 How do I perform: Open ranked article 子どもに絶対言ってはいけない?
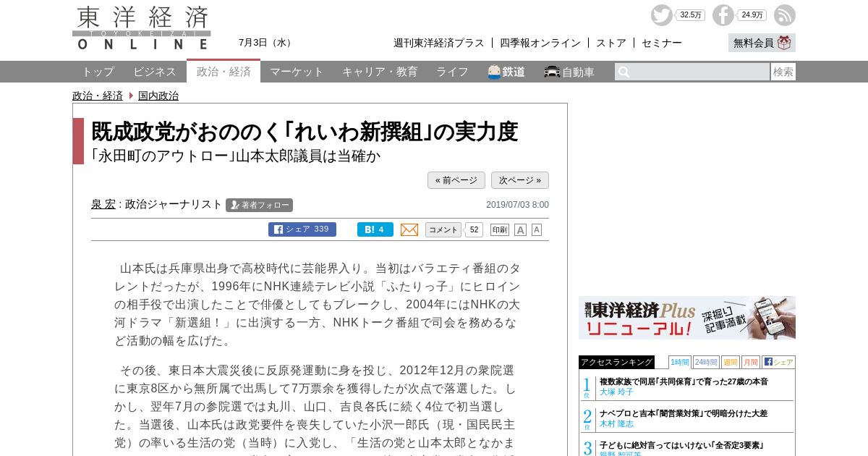(681, 445)
